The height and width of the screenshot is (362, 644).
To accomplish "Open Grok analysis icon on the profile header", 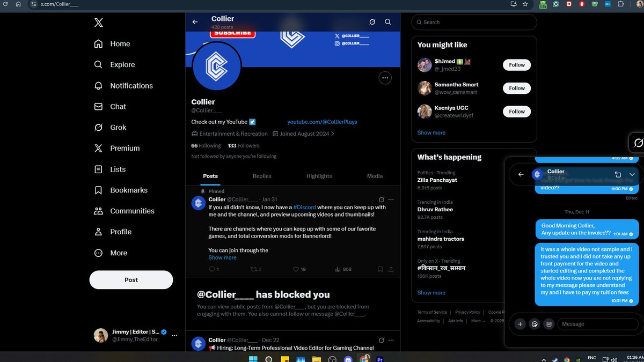I will (x=372, y=22).
